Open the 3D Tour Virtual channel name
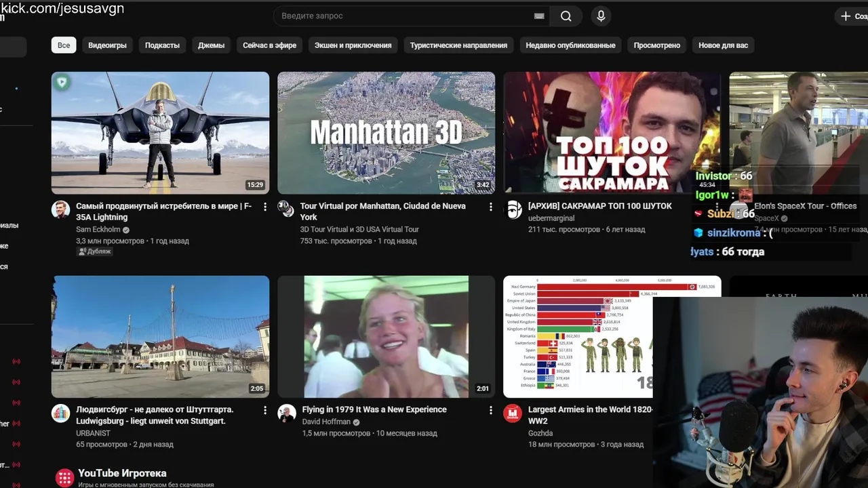The image size is (868, 488). click(359, 229)
